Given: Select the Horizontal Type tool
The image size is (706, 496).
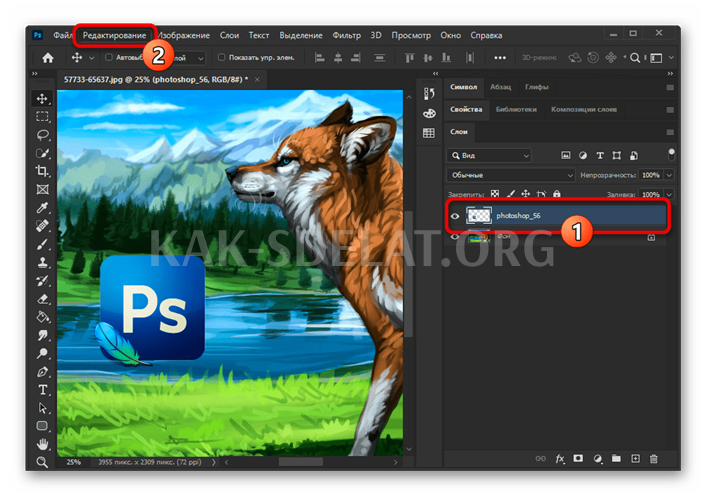Looking at the screenshot, I should tap(42, 390).
